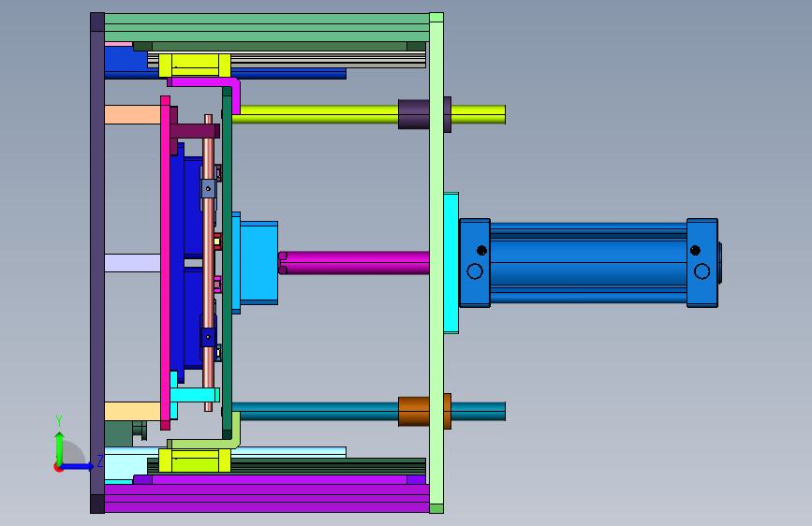Select the peach spacer block at upper left
Screen dimensions: 812x526
133,114
